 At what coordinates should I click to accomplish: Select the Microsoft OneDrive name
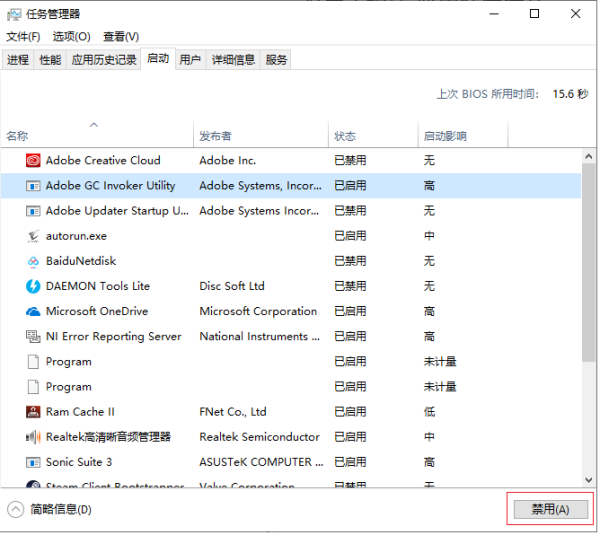point(97,312)
